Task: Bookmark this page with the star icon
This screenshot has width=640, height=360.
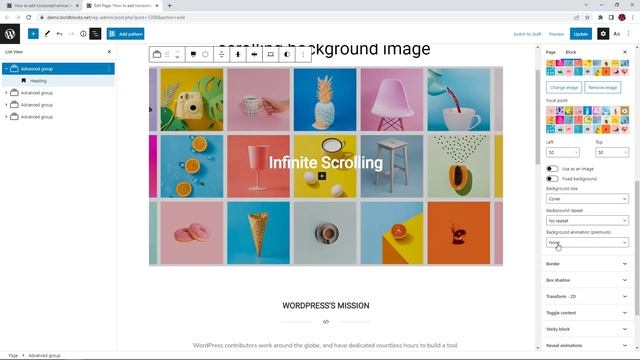Action: pyautogui.click(x=587, y=17)
